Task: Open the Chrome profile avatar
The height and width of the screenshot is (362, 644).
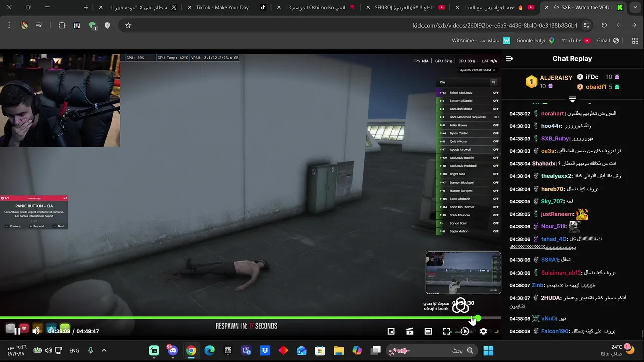Action: (x=24, y=25)
